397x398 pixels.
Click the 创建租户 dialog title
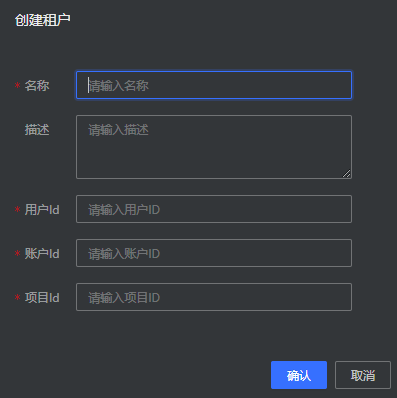click(x=43, y=20)
